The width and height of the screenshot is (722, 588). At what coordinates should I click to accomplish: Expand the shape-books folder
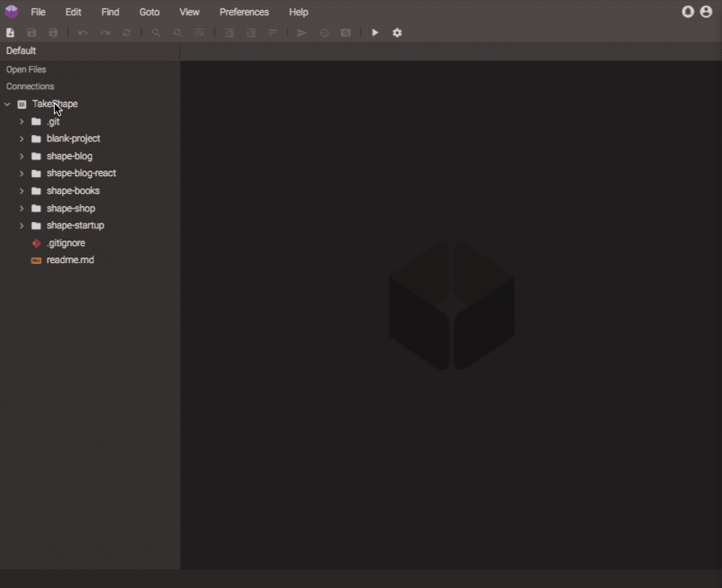pyautogui.click(x=22, y=191)
